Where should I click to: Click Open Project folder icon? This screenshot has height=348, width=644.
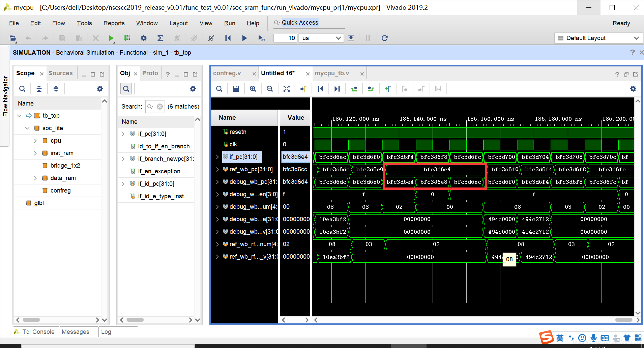13,38
